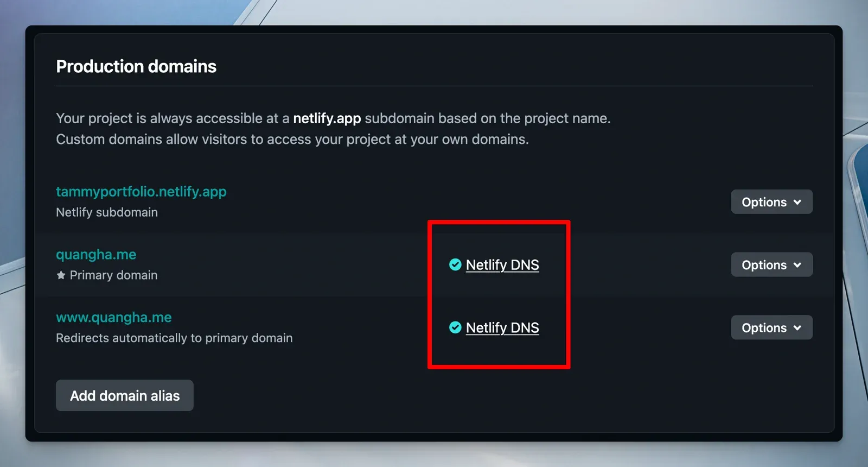This screenshot has width=868, height=467.
Task: Open the tammyportfolio.netlify.app link
Action: [141, 192]
